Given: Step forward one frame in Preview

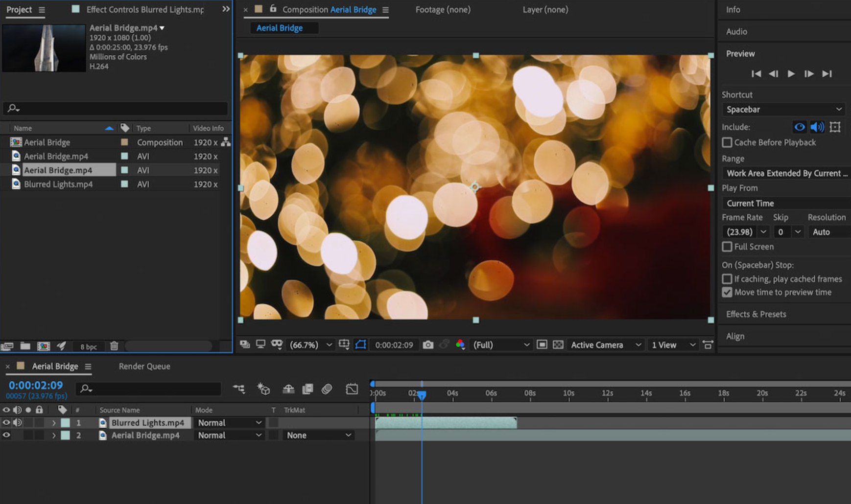Looking at the screenshot, I should 809,74.
